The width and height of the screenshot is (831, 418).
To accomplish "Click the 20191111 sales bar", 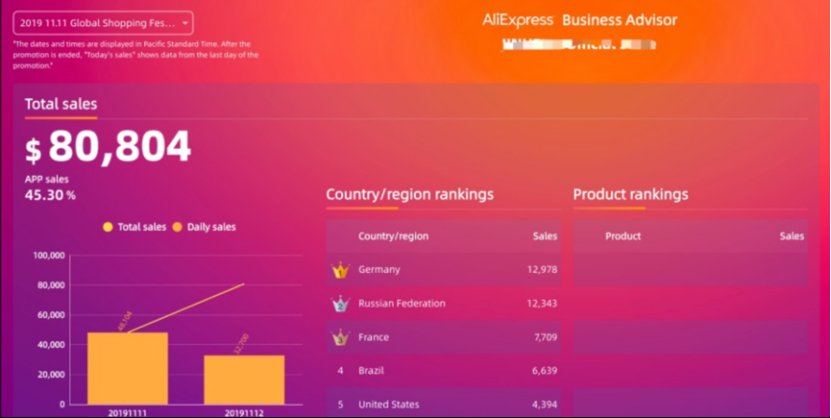I will tap(127, 368).
